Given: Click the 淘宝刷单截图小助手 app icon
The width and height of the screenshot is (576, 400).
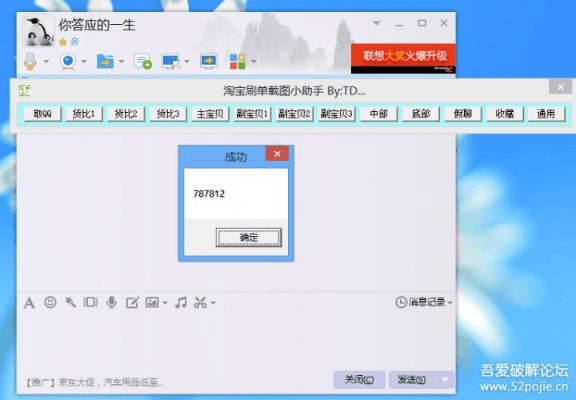Looking at the screenshot, I should 25,90.
